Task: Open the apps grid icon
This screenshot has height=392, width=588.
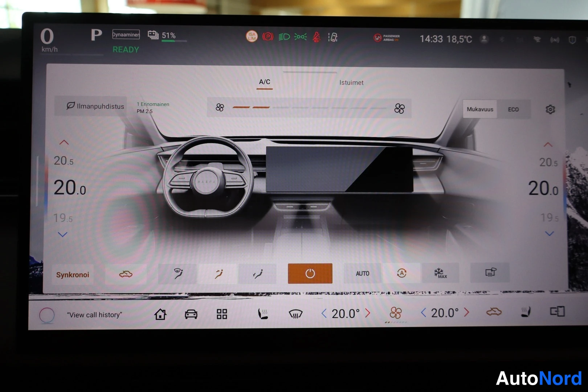Action: 222,314
